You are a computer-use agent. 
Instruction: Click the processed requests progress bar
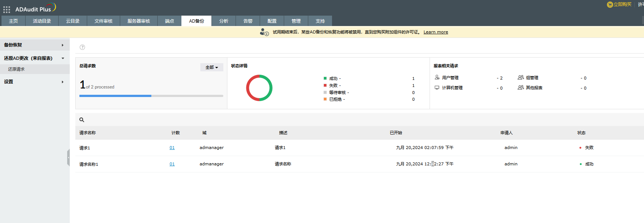pyautogui.click(x=151, y=96)
